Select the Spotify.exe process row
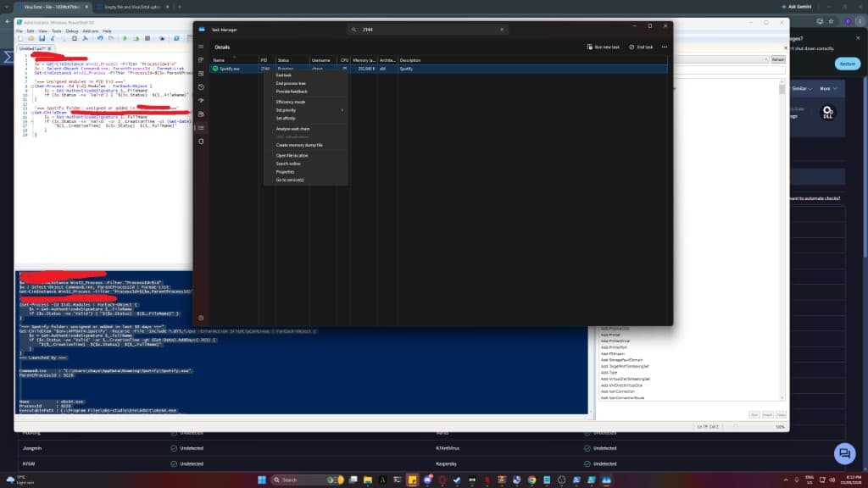 [x=438, y=69]
